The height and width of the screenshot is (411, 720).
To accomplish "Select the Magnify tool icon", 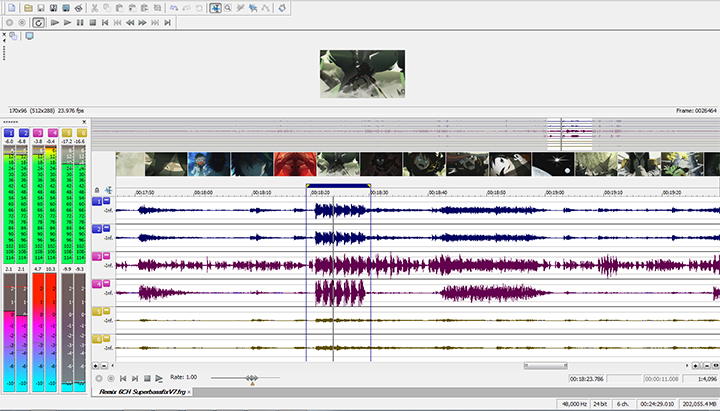I will tap(228, 7).
